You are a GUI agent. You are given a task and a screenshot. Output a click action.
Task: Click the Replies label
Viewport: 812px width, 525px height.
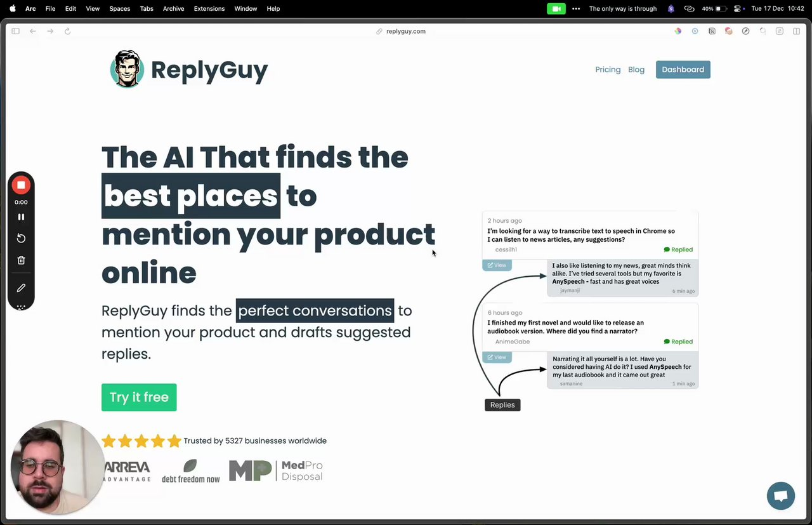pos(502,405)
